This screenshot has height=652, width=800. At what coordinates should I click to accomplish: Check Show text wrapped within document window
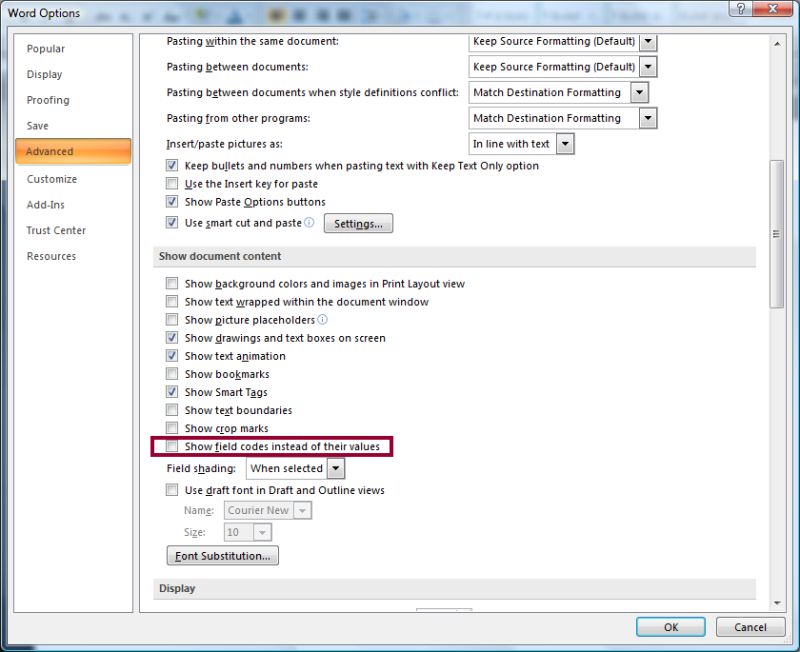172,302
